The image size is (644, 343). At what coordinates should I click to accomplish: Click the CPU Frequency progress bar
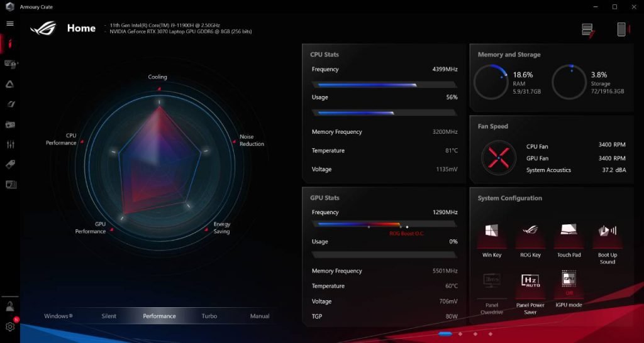[384, 85]
